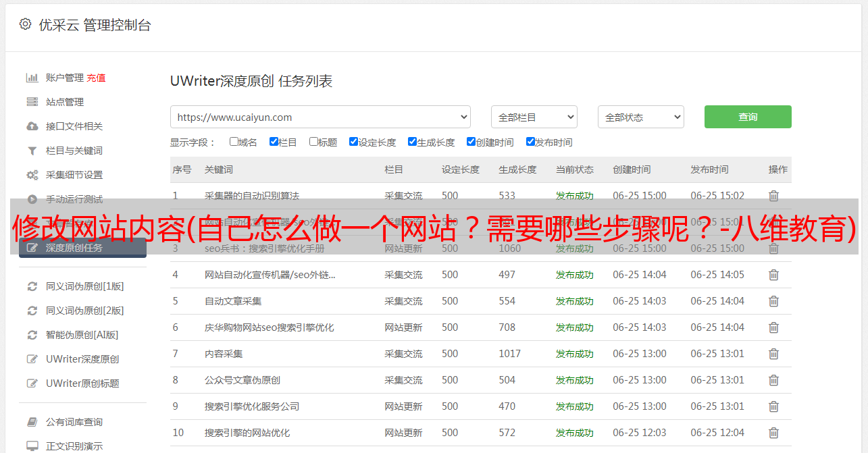Click keyword 网站自动化宣传机器/seo外链… in row 4
The width and height of the screenshot is (868, 453).
pos(270,275)
